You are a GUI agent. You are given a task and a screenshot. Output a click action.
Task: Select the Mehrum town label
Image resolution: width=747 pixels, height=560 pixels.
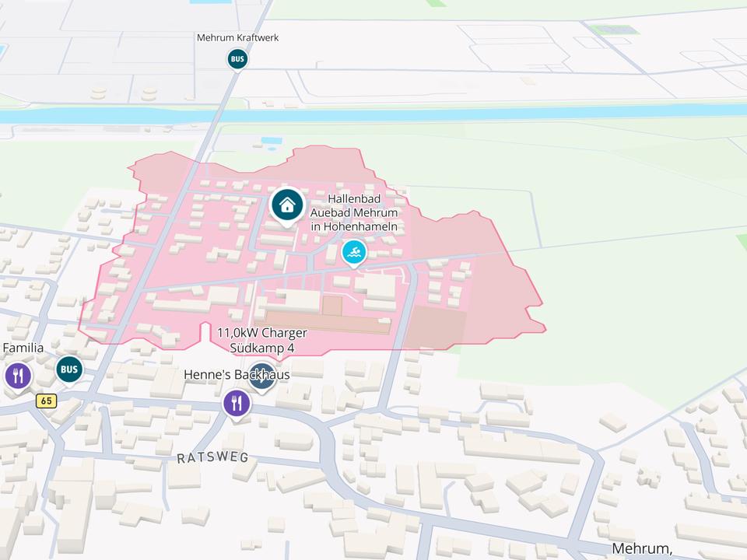coord(642,548)
